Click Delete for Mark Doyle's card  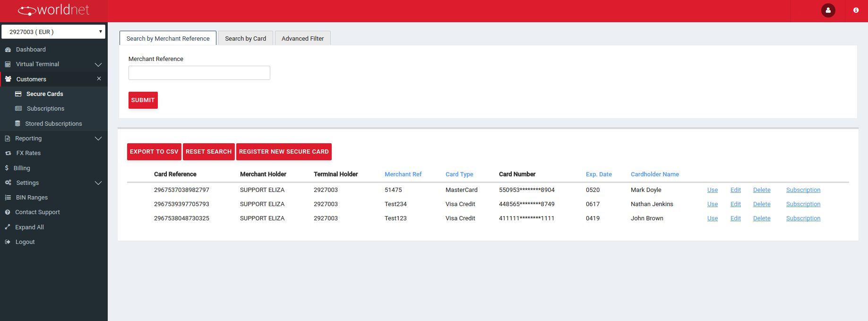click(762, 190)
